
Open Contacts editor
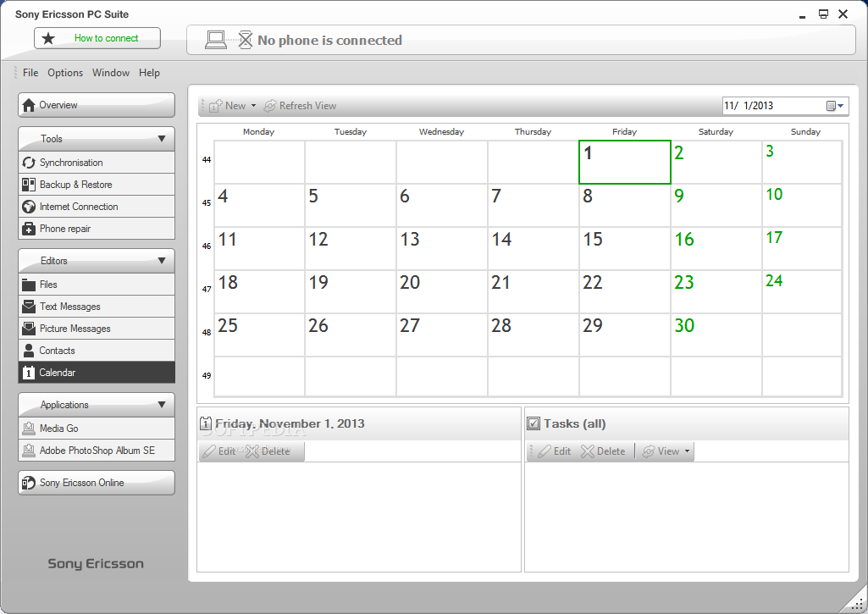(97, 351)
